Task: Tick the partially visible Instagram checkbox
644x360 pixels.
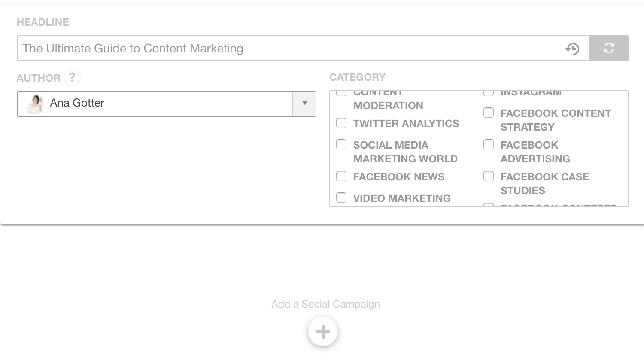Action: click(x=489, y=93)
